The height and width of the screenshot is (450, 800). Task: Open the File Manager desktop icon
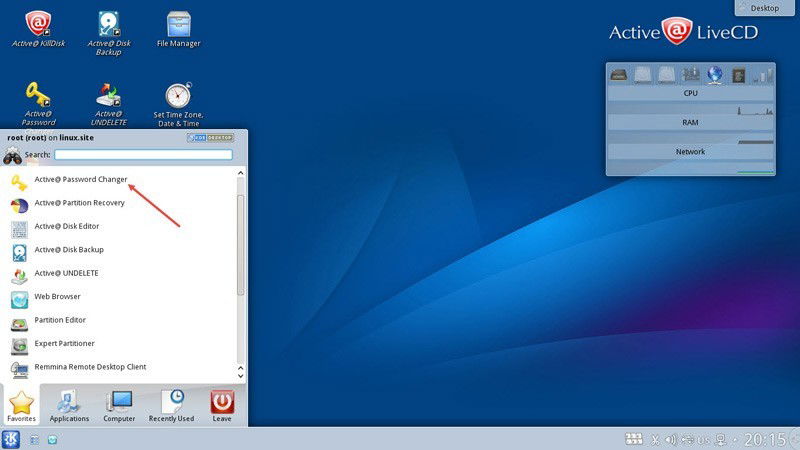[x=179, y=29]
